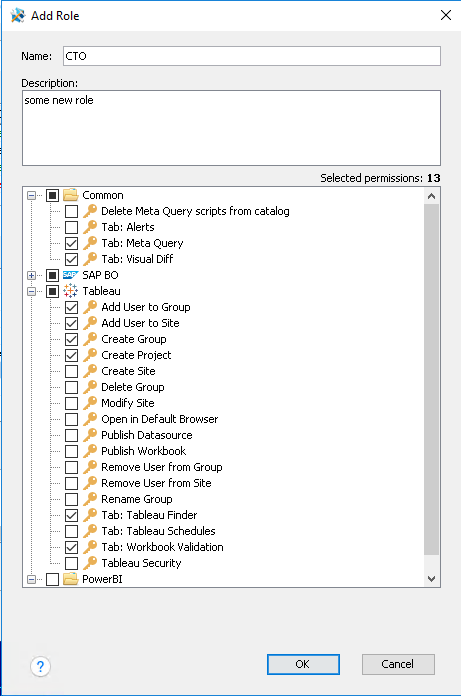
Task: Select the Open in Default Browser label
Action: coord(160,419)
